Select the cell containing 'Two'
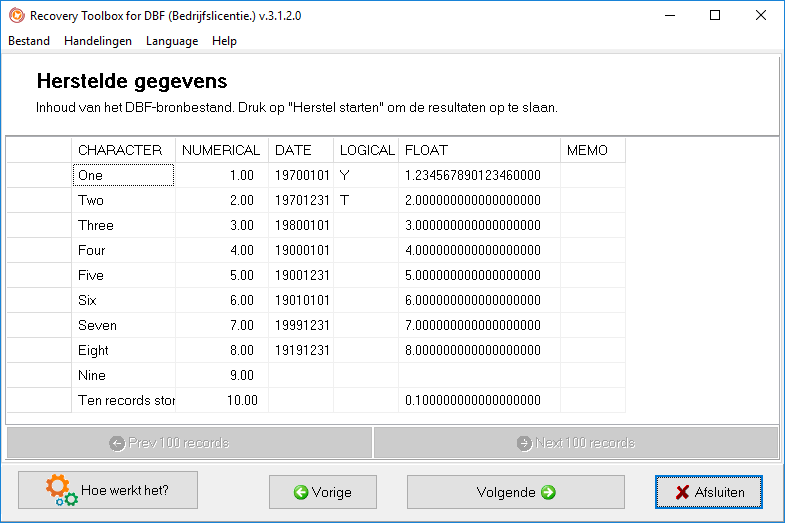The height and width of the screenshot is (523, 785). 124,200
